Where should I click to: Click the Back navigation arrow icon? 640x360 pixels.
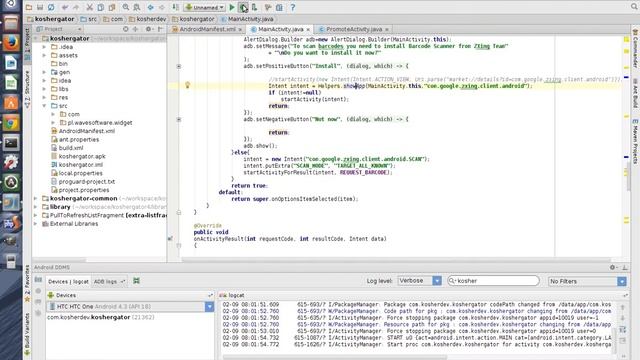(151, 7)
